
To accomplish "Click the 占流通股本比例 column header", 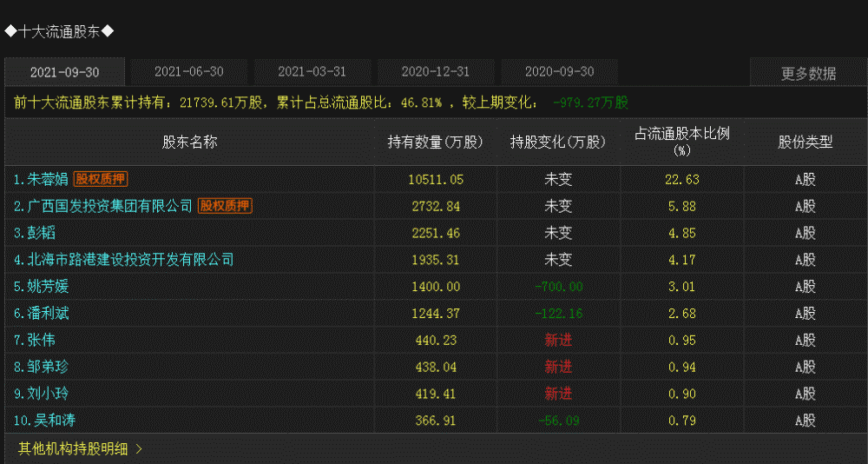I will (682, 142).
